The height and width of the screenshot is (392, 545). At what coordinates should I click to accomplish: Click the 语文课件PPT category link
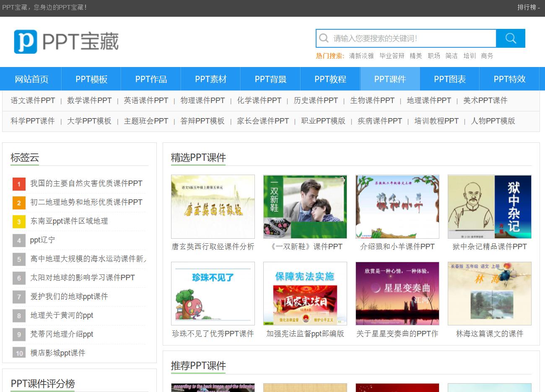pyautogui.click(x=33, y=101)
